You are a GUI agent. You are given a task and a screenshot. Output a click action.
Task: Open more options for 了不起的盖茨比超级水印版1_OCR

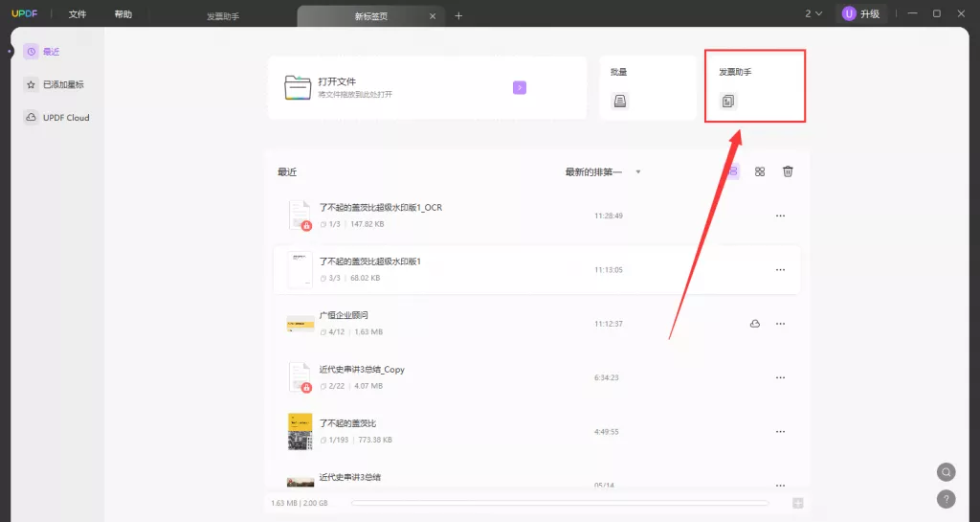tap(781, 216)
